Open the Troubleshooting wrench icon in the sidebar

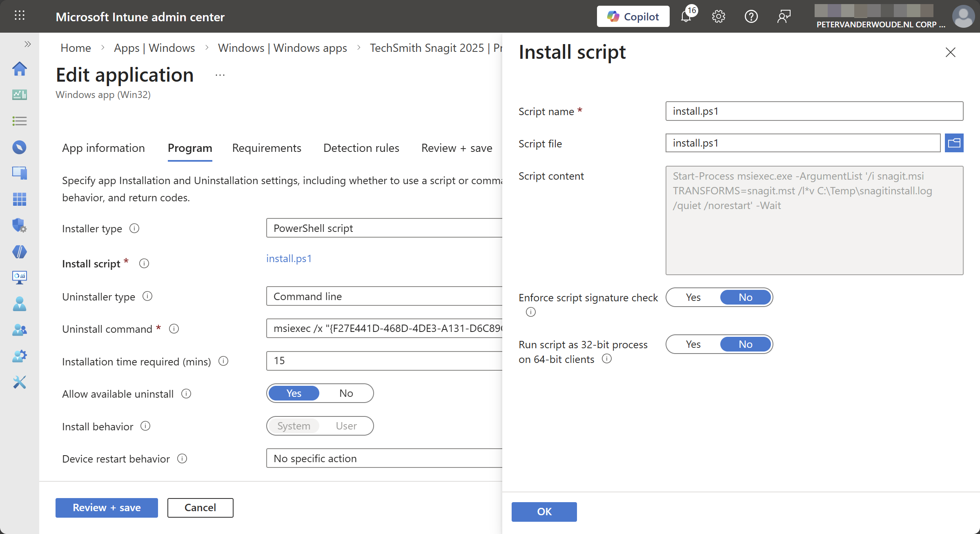tap(19, 382)
